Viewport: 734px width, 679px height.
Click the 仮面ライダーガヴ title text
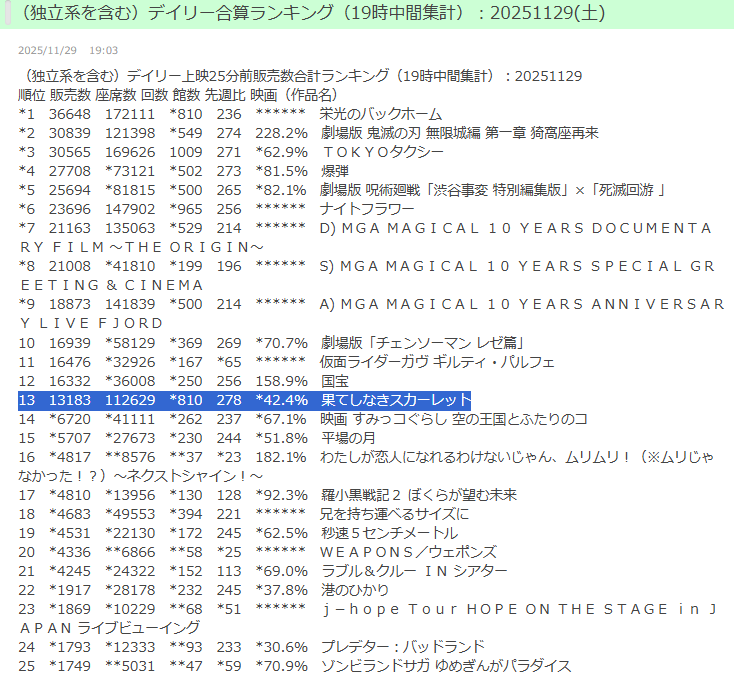coord(437,362)
